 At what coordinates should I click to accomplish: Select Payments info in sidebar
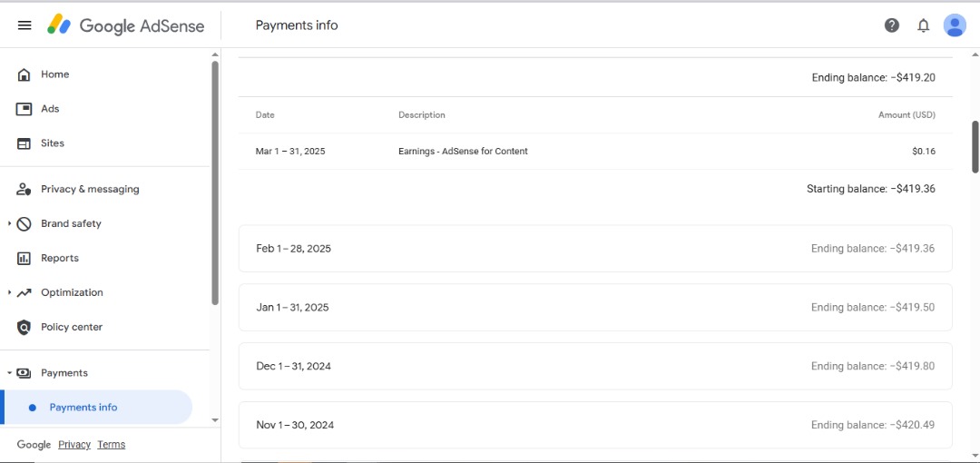[83, 408]
